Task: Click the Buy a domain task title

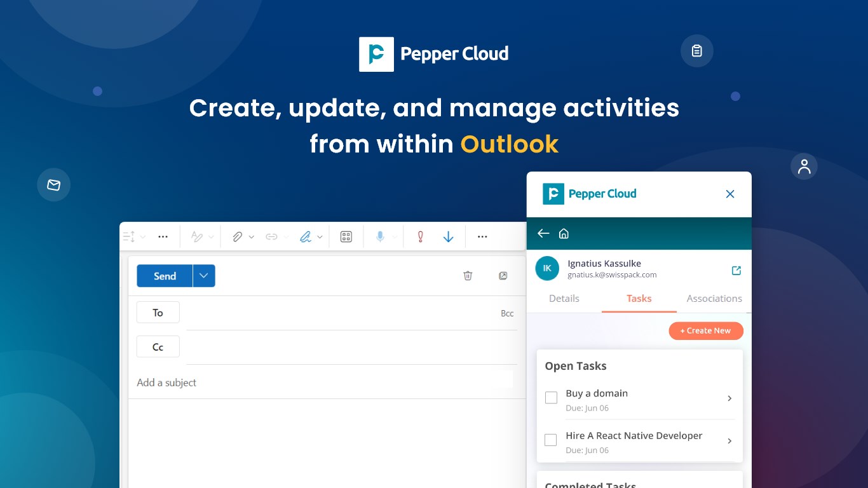Action: 597,393
